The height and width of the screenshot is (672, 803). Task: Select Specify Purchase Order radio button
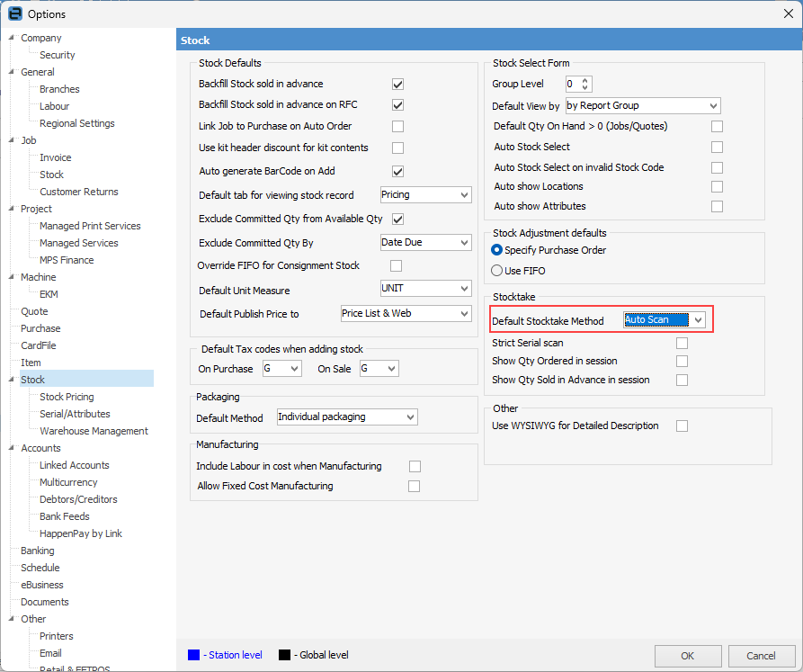pyautogui.click(x=496, y=250)
